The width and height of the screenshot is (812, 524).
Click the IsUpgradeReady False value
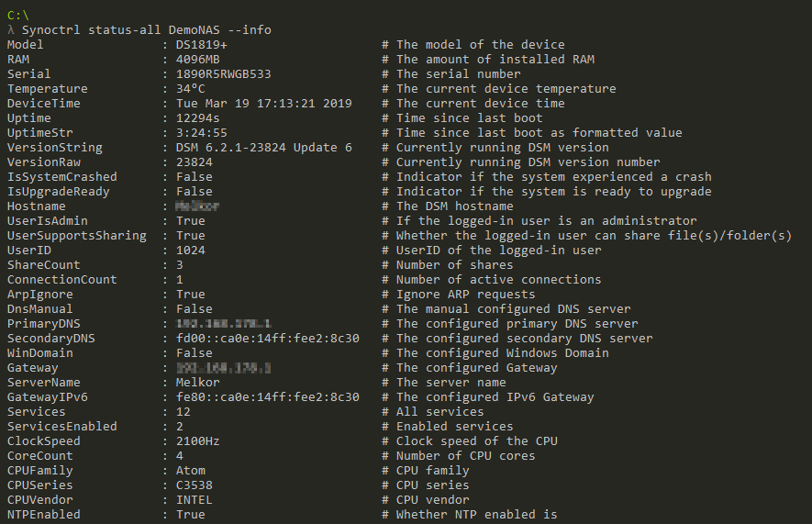pyautogui.click(x=194, y=192)
